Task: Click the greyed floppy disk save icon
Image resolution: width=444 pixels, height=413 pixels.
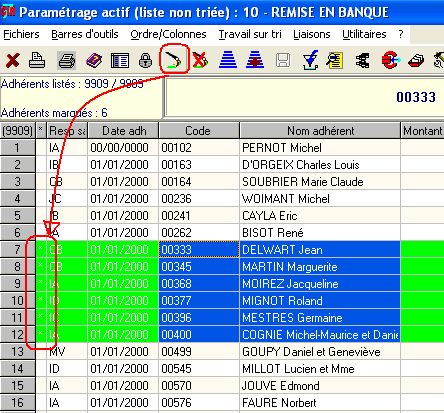Action: coord(283,61)
